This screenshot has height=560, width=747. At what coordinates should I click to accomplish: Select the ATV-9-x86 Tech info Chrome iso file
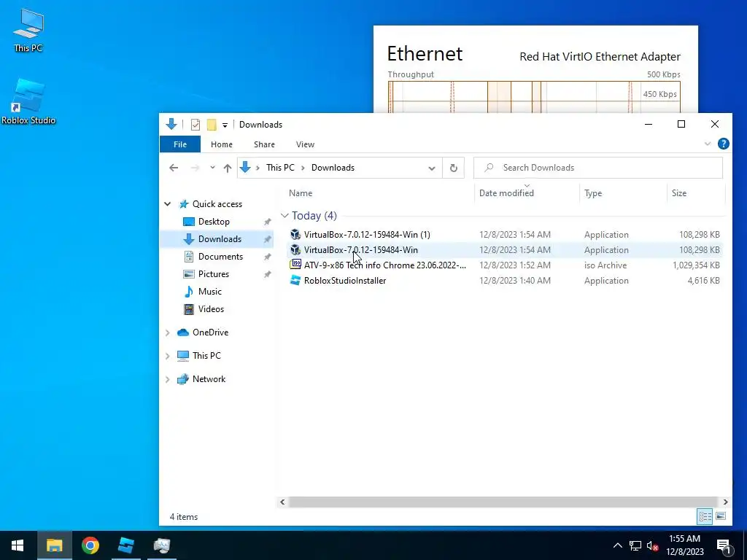click(x=385, y=265)
